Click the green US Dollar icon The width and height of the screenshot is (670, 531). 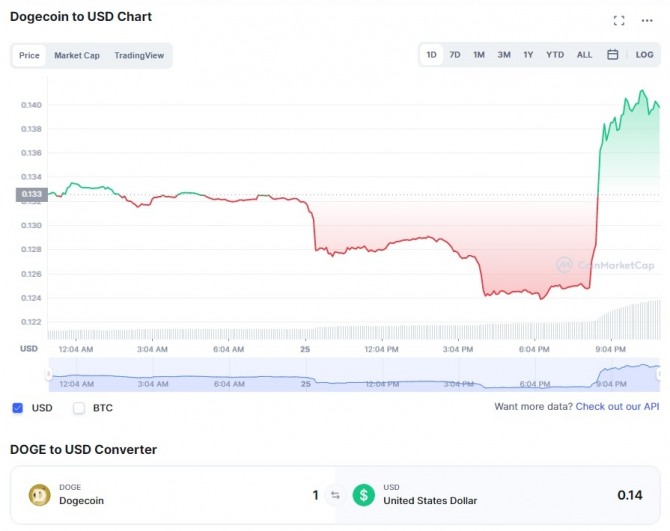pos(363,495)
